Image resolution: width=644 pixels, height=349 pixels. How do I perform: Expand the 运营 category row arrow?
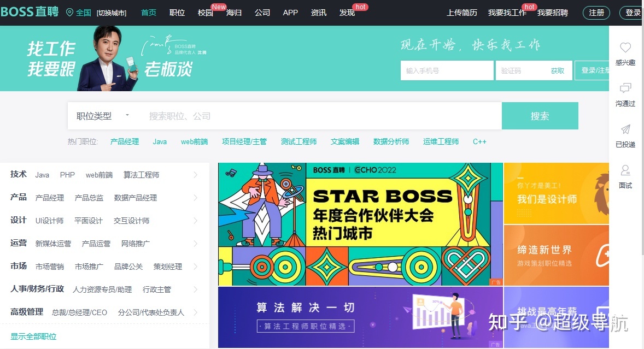point(196,244)
